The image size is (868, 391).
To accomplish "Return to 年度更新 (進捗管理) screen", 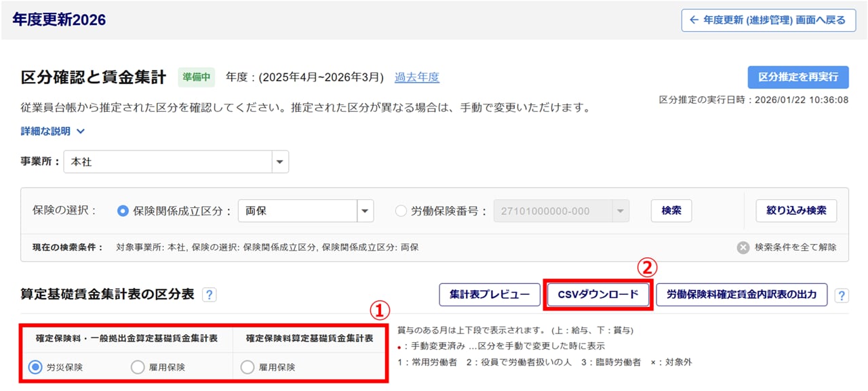I will pos(768,20).
